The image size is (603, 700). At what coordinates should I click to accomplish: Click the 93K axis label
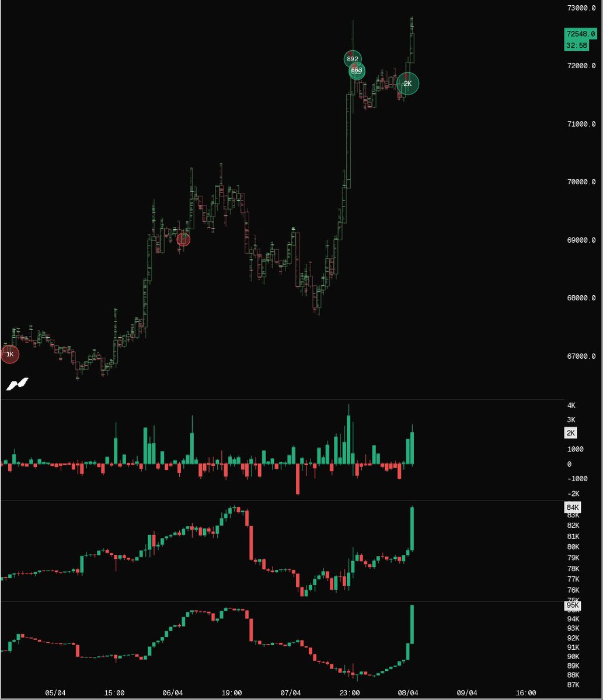(573, 628)
